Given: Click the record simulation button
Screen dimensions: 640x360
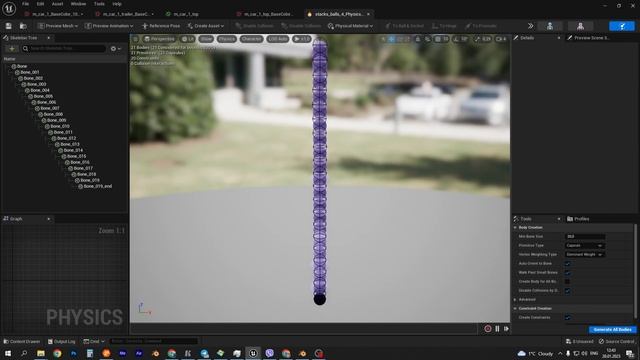Looking at the screenshot, I should (487, 329).
